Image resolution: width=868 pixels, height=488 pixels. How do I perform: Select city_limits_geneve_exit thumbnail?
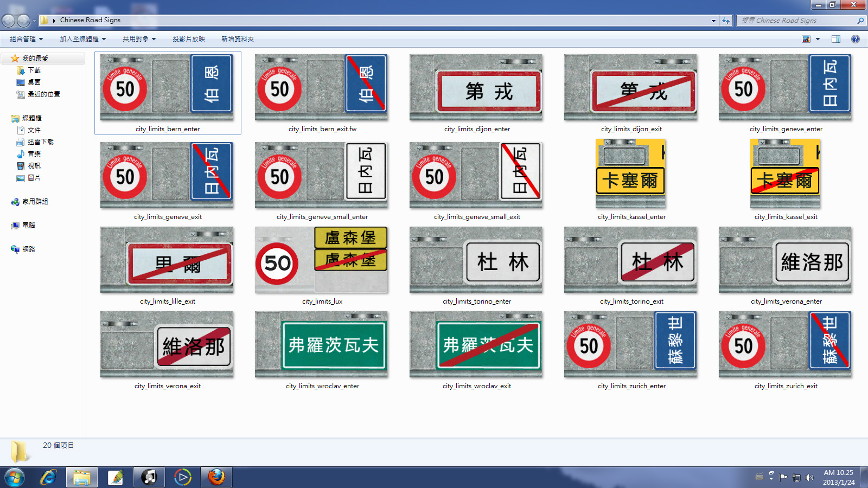pos(167,176)
